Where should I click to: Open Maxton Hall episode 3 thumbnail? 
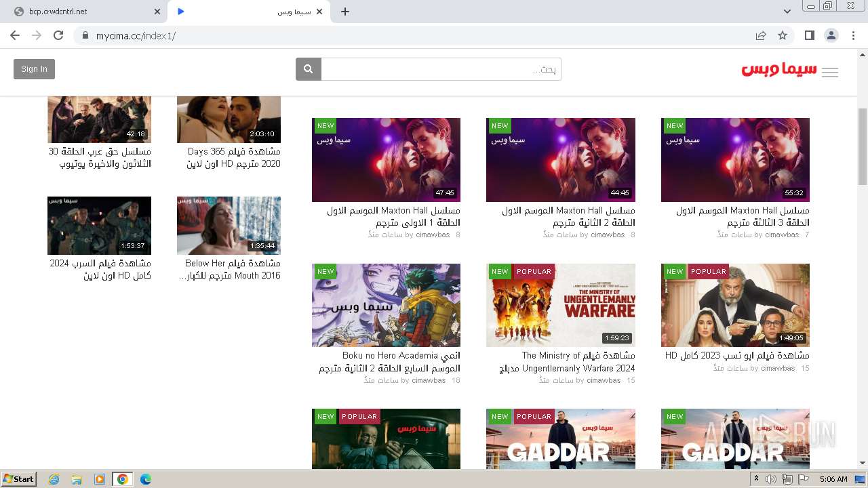tap(735, 159)
